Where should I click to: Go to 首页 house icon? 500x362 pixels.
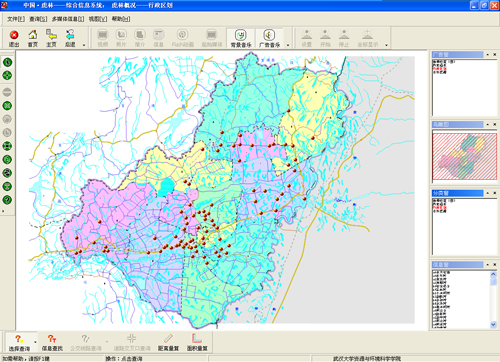(x=32, y=34)
